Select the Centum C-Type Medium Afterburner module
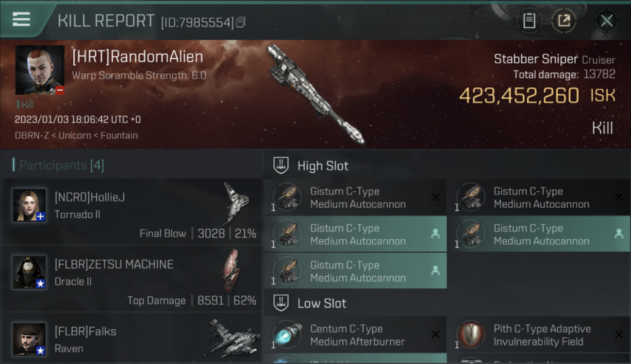This screenshot has width=631, height=364. pyautogui.click(x=355, y=335)
